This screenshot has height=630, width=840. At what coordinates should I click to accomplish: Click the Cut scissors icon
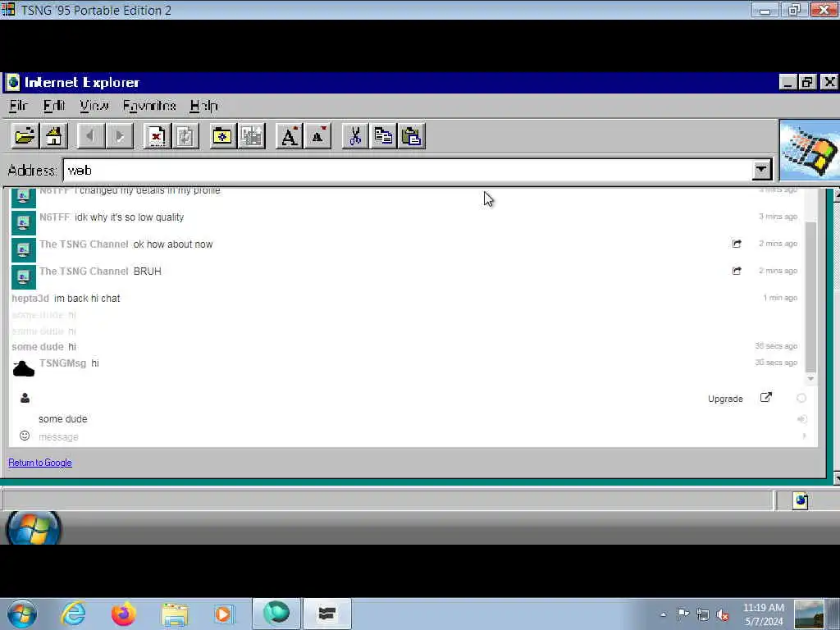tap(355, 136)
